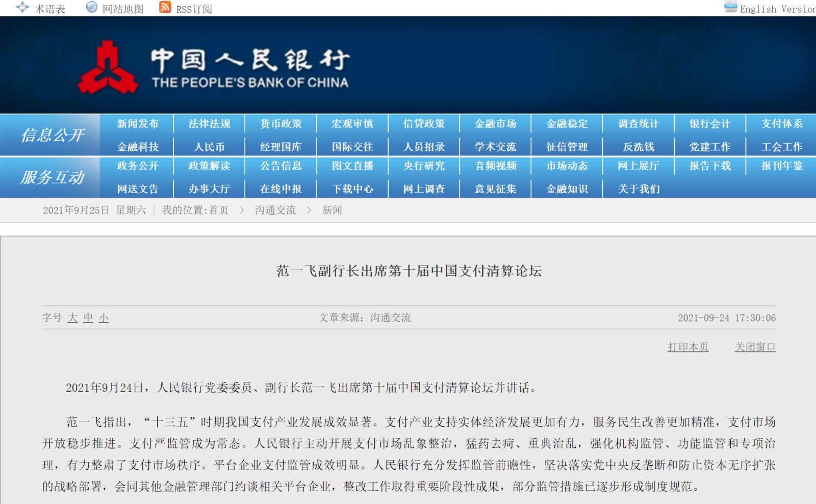Click the 文章来源: 沟通交流 text
The image size is (816, 504).
tap(365, 318)
